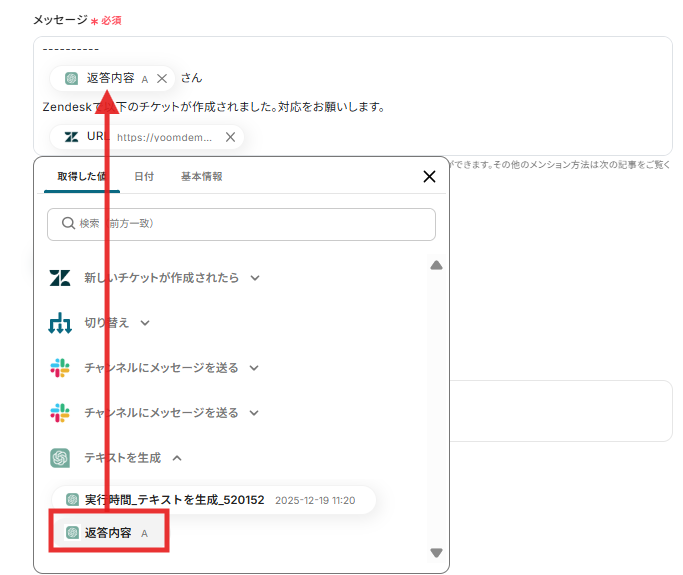Expand second チャンネルにメッセージを送る section
This screenshot has height=575, width=683.
(254, 413)
